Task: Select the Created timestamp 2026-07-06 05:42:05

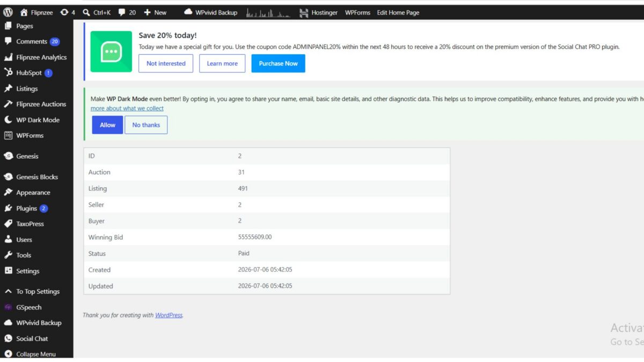Action: (265, 270)
